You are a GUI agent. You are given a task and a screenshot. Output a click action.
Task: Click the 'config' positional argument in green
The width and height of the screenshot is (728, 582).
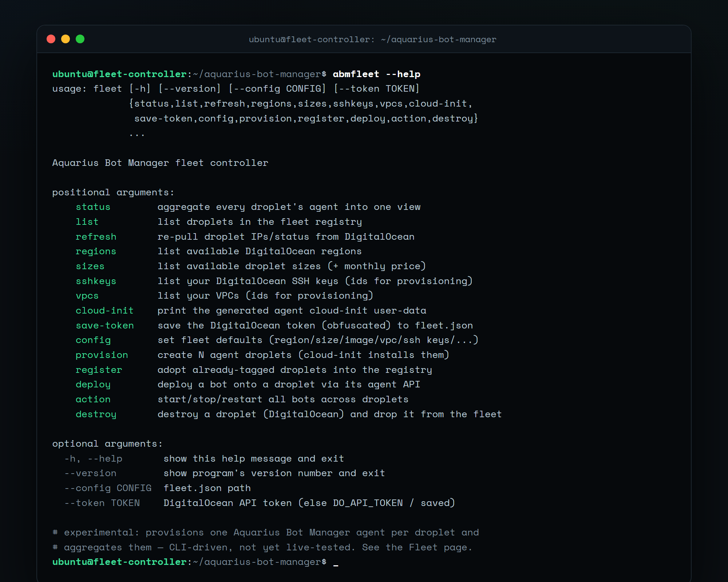point(93,340)
